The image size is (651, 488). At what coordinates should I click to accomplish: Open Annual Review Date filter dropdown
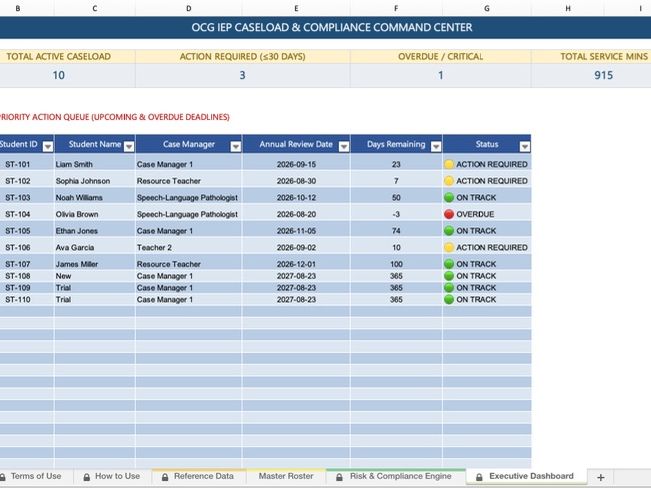[344, 147]
